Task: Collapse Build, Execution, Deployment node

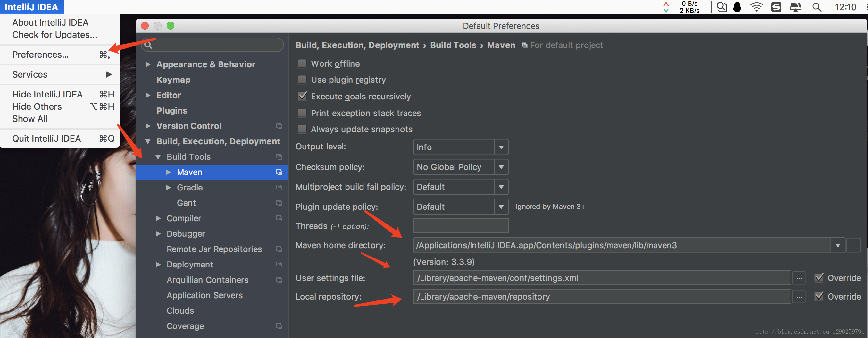Action: coord(147,141)
